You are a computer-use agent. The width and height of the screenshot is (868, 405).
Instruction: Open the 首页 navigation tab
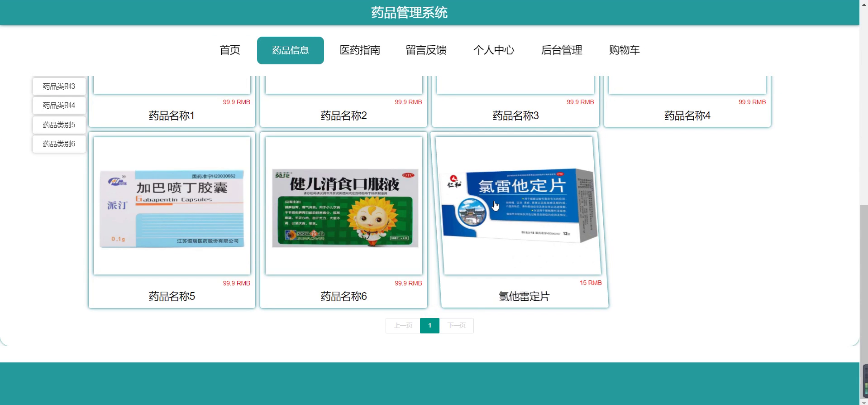(x=229, y=50)
